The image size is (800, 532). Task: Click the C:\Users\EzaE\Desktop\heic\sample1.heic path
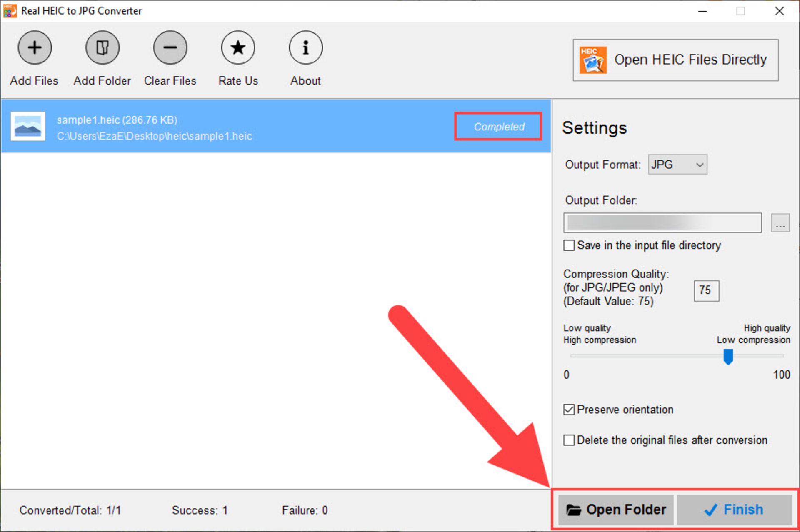[154, 136]
